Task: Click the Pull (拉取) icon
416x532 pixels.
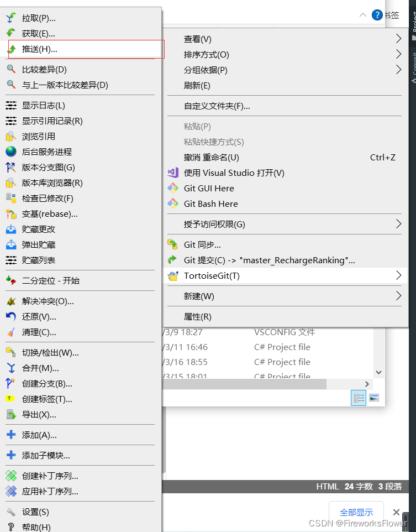Action: 11,18
